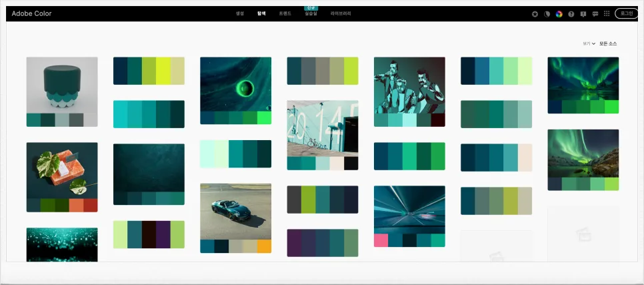Viewport: 644px width, 285px height.
Task: Switch to the 탐색 (Explore) tab
Action: coord(261,13)
